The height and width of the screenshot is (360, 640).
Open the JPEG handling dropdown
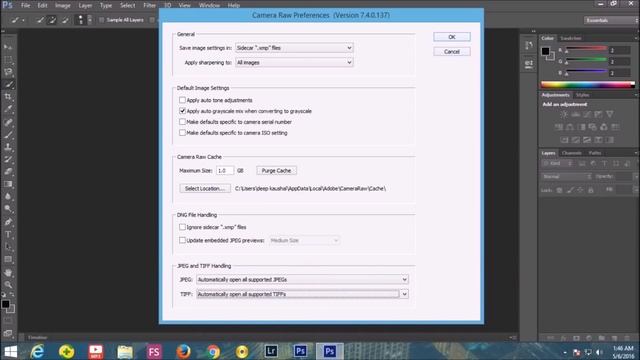coord(302,280)
